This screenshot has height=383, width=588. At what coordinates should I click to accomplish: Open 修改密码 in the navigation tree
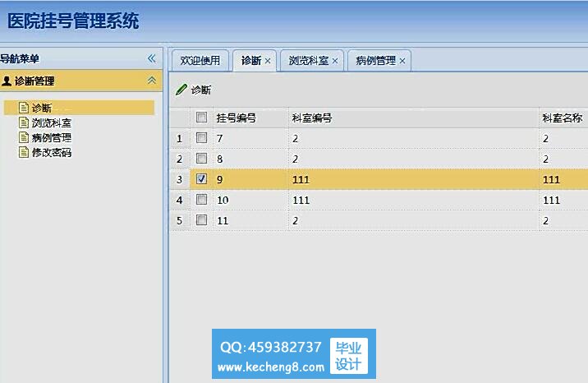pos(52,152)
